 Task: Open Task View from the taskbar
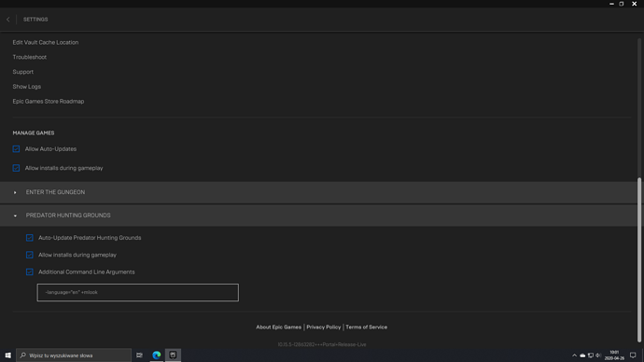point(140,355)
